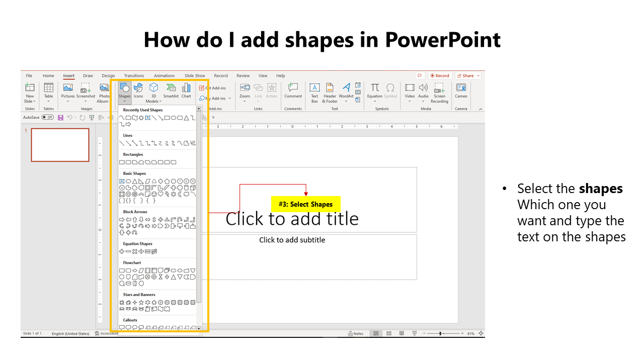Click the Undo arrow icon
644x362 pixels.
pos(70,117)
